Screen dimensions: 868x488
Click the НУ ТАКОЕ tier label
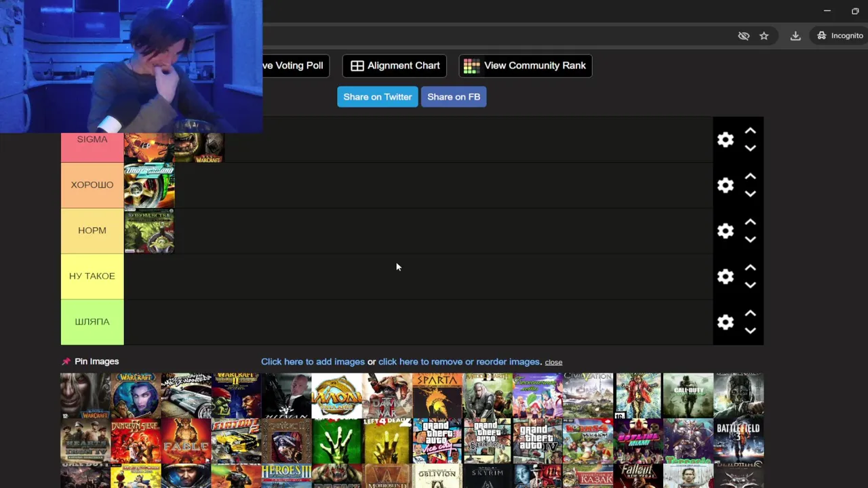tap(92, 276)
